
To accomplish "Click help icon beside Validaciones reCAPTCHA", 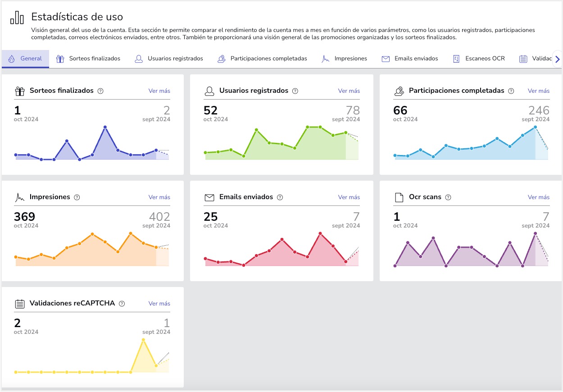I will [x=122, y=304].
